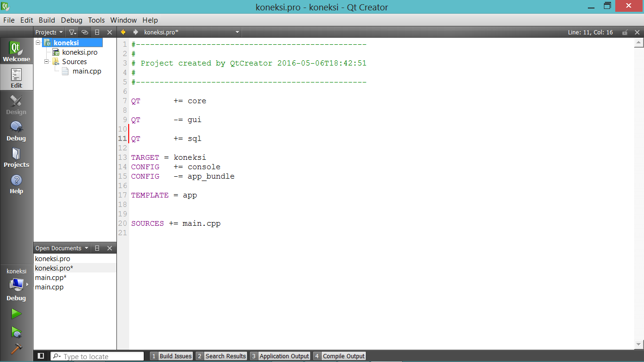Screen dimensions: 644x362
Task: Collapse the Sources folder
Action: 46,61
